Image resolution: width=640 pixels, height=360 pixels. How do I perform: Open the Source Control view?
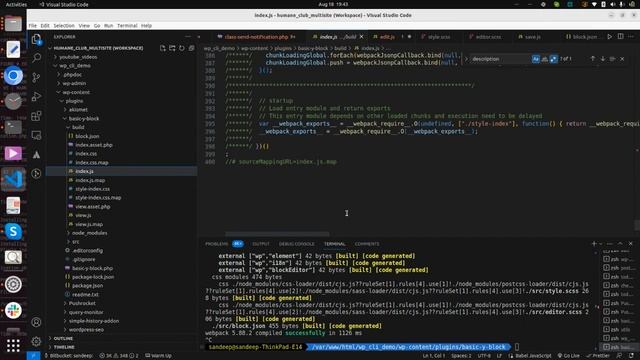pyautogui.click(x=36, y=77)
